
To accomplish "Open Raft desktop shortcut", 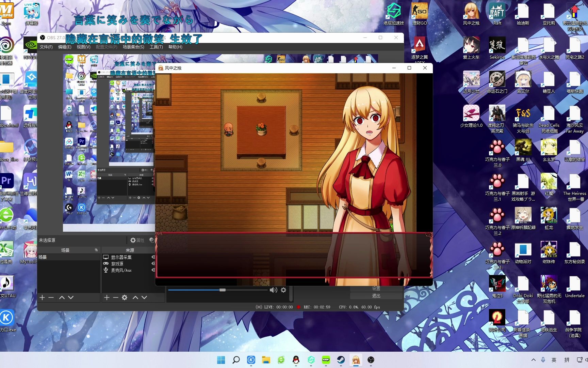I will click(497, 14).
